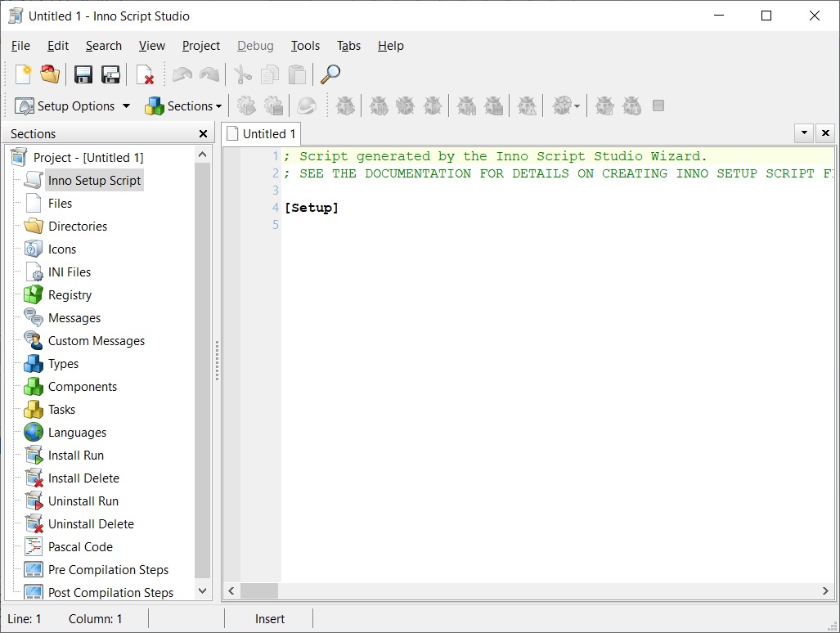Close the Untitled 1 tab with the X
The width and height of the screenshot is (840, 633).
(825, 132)
